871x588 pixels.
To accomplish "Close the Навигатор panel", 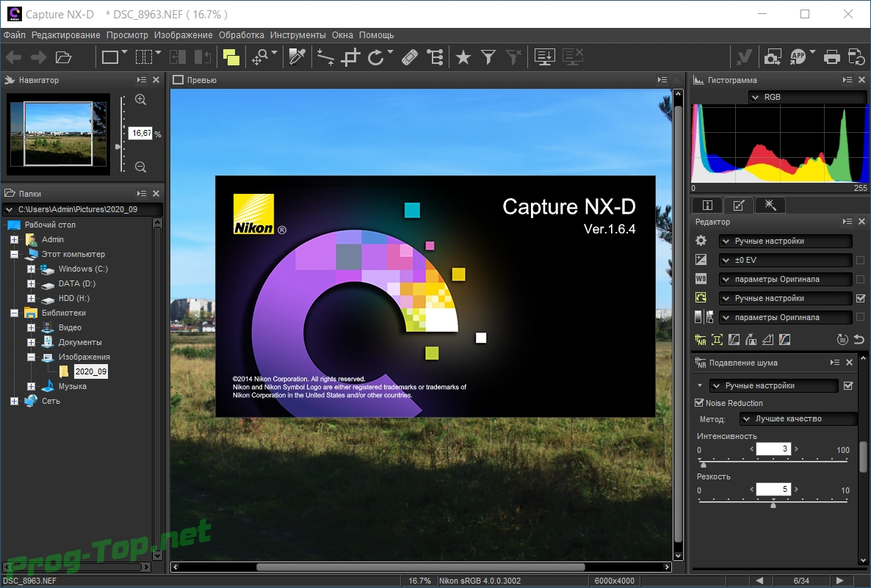I will tap(156, 80).
